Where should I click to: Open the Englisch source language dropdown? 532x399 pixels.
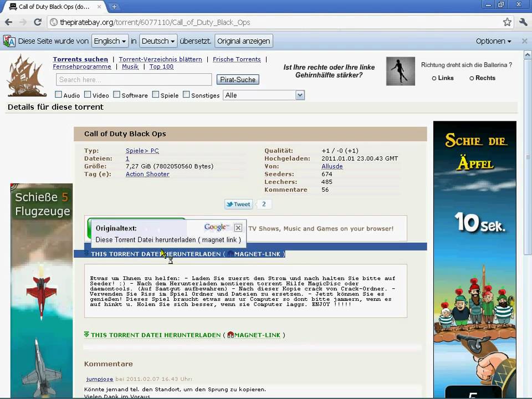point(110,41)
